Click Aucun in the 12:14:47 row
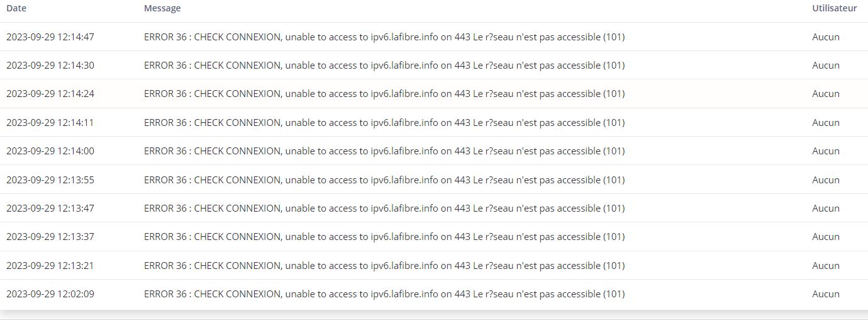The image size is (868, 320). coord(826,37)
